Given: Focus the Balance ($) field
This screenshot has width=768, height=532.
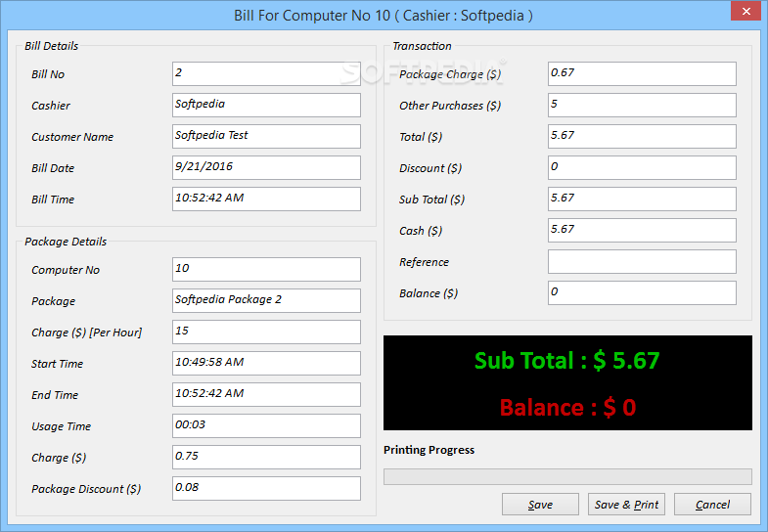Looking at the screenshot, I should (x=642, y=293).
